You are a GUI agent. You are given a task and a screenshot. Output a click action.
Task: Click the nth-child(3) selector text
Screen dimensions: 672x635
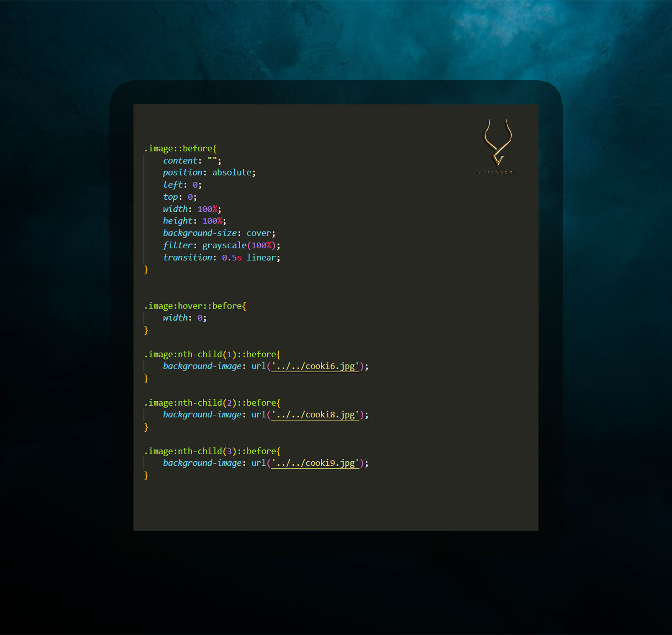tap(206, 451)
